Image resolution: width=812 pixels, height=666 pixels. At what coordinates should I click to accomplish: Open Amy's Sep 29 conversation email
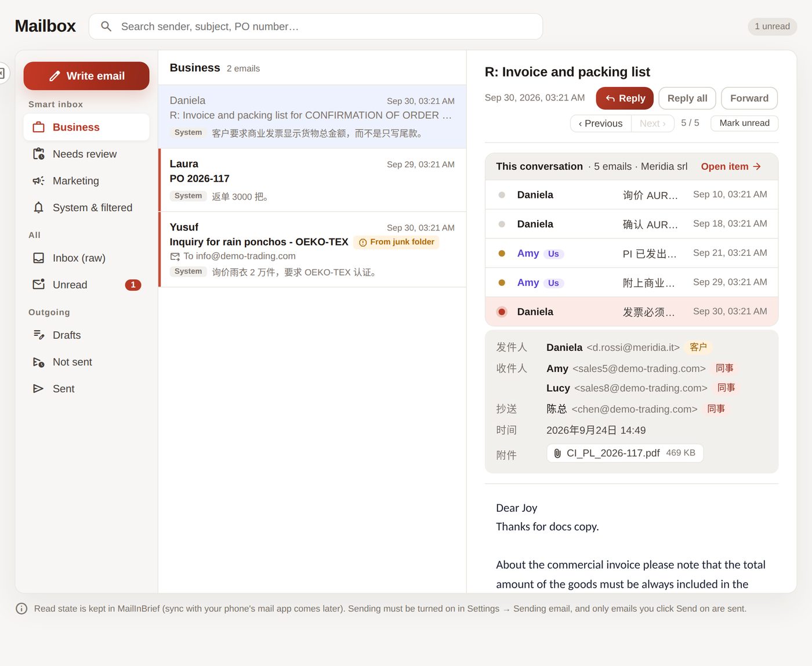coord(632,283)
